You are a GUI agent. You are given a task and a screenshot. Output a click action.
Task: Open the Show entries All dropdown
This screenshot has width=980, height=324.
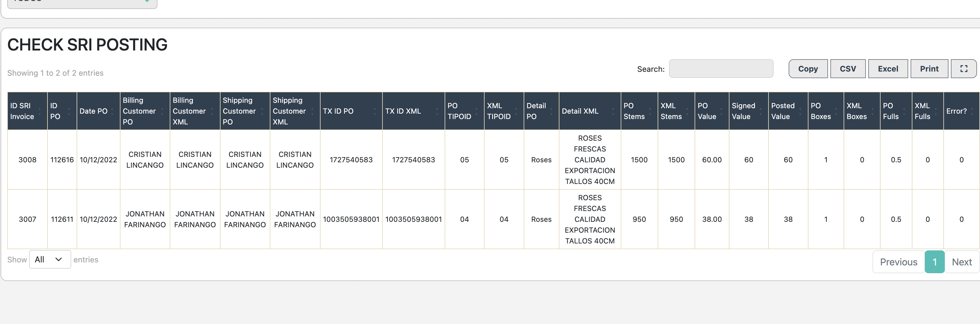50,259
